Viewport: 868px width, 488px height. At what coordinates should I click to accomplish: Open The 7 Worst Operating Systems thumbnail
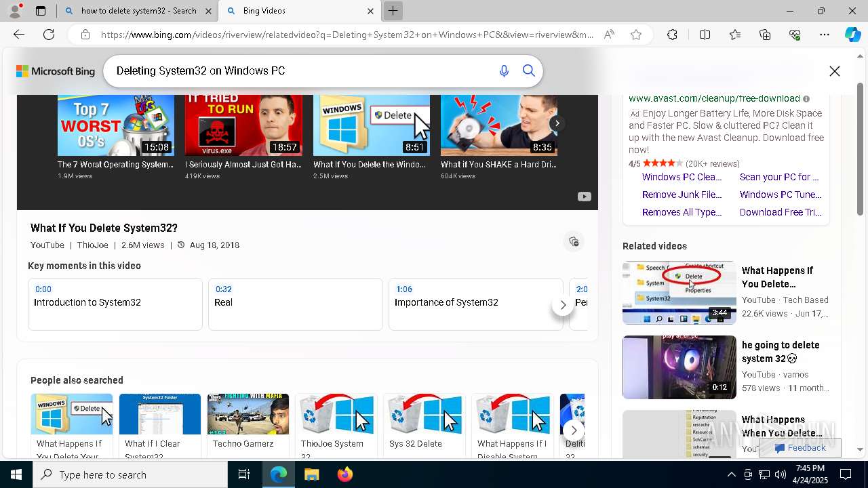pos(116,125)
